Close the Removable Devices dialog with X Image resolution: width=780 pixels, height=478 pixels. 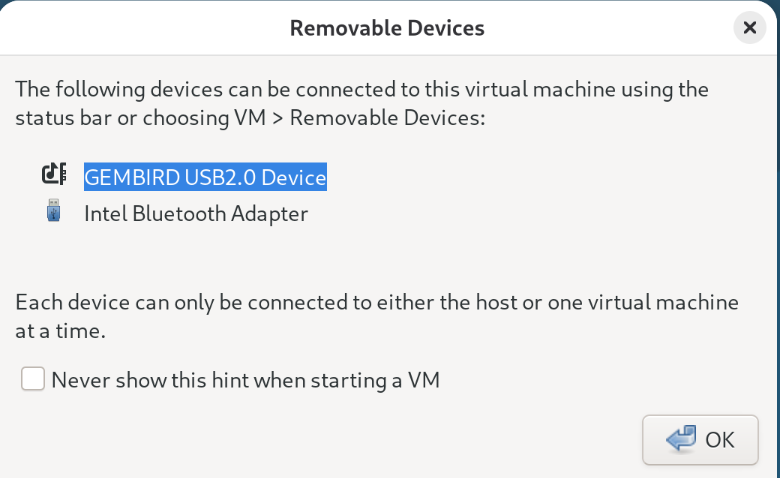coord(749,28)
